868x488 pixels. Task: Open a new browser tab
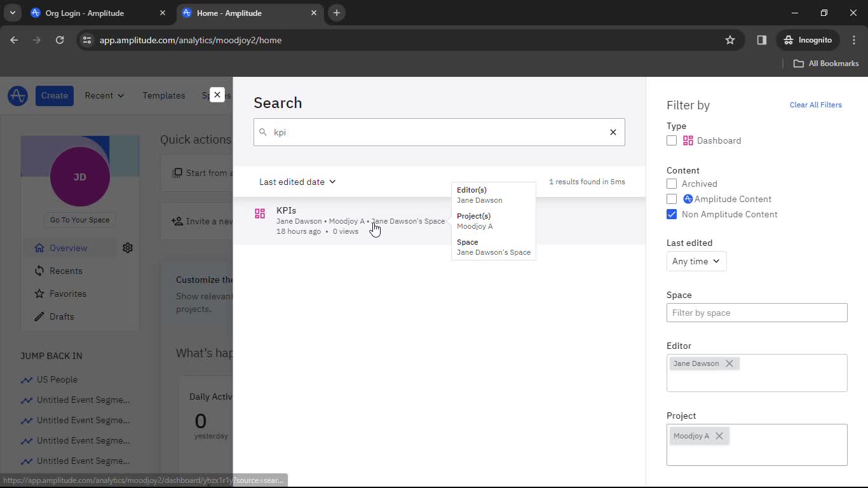(337, 13)
